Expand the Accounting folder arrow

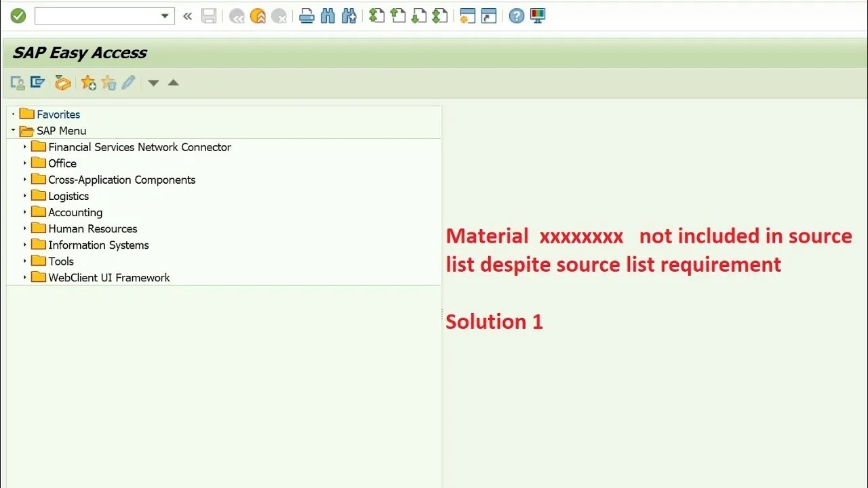coord(24,211)
